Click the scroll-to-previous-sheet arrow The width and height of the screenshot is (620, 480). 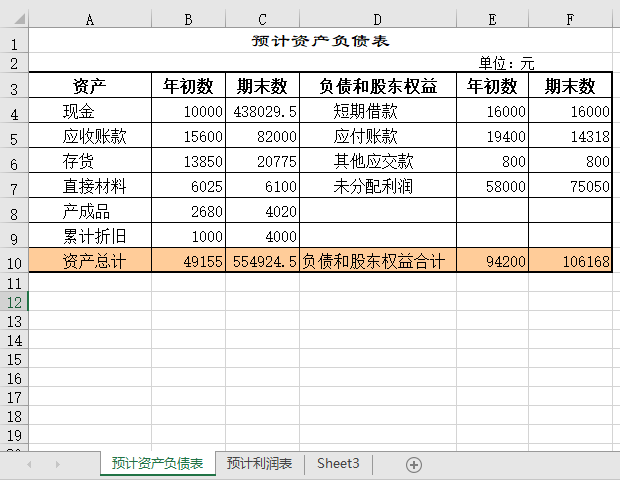coord(29,464)
